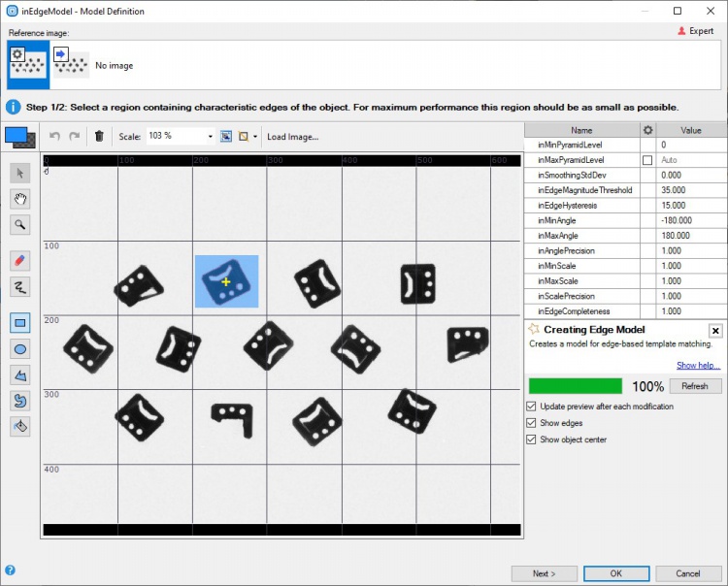Select the arrow pointer tool
The image size is (728, 586).
20,173
